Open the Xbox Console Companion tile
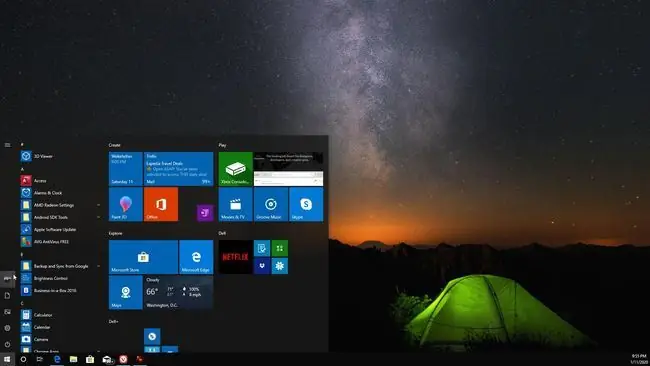Viewport: 650px width, 366px height. click(x=235, y=169)
